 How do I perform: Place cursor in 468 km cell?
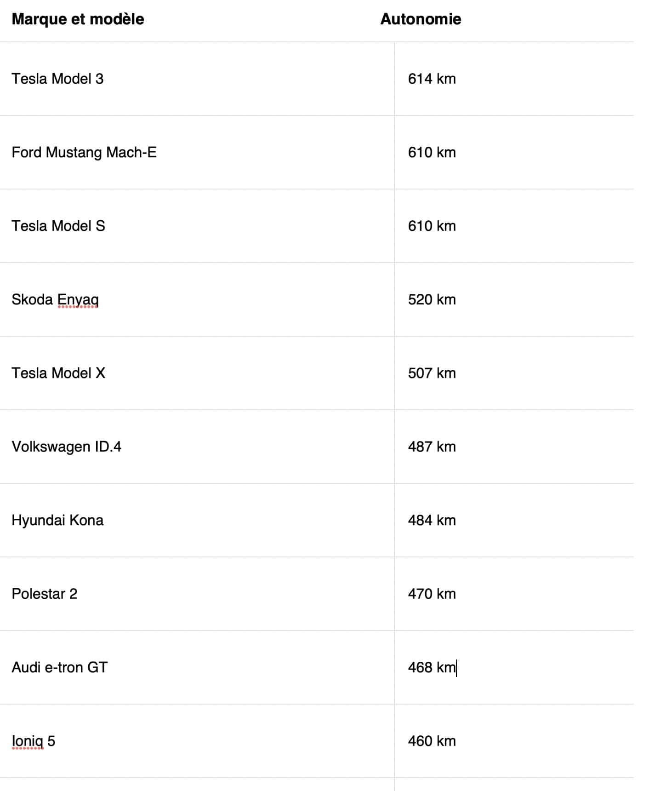click(x=514, y=667)
